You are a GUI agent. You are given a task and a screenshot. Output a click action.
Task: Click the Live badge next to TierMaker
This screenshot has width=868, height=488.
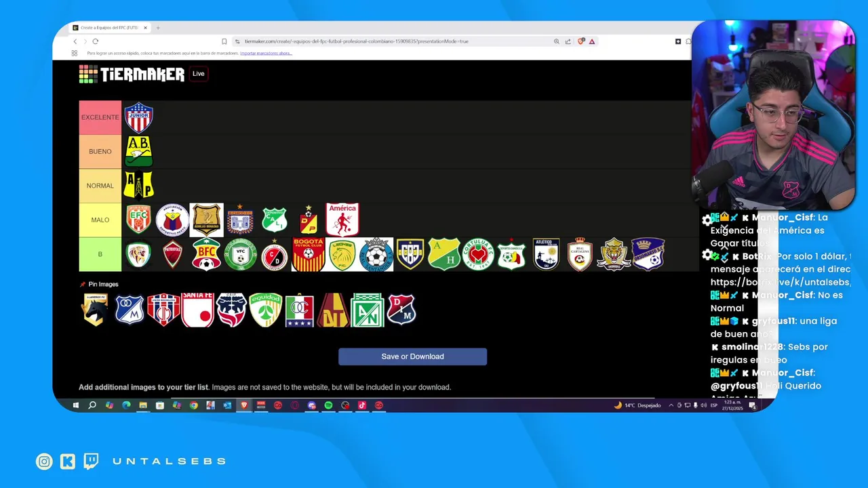[198, 74]
